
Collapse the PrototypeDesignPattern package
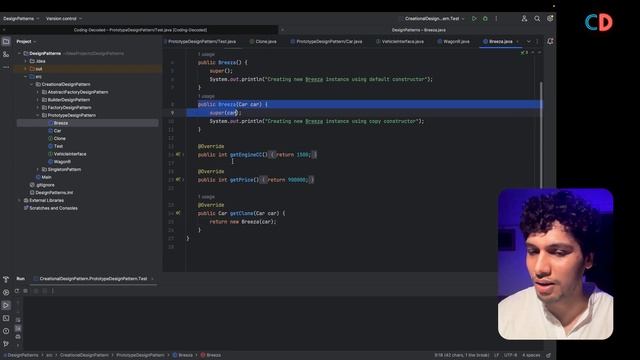point(38,116)
